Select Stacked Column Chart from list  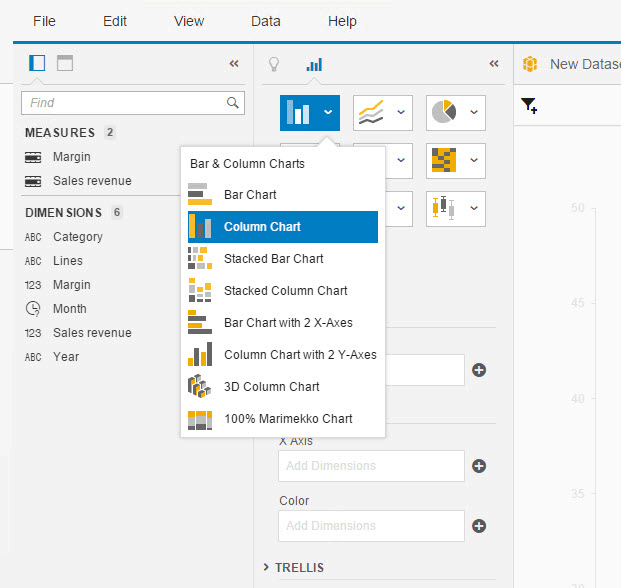pyautogui.click(x=285, y=291)
